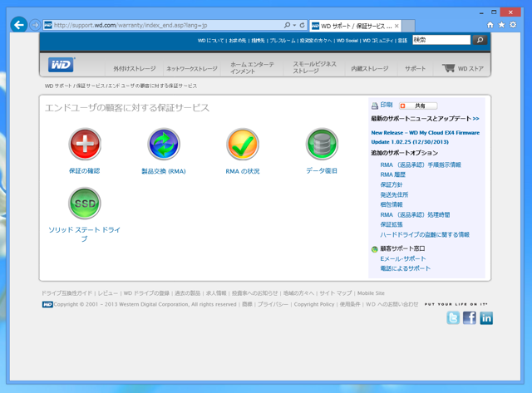Open Eメール・サポート link
This screenshot has height=393, width=532.
pos(402,258)
